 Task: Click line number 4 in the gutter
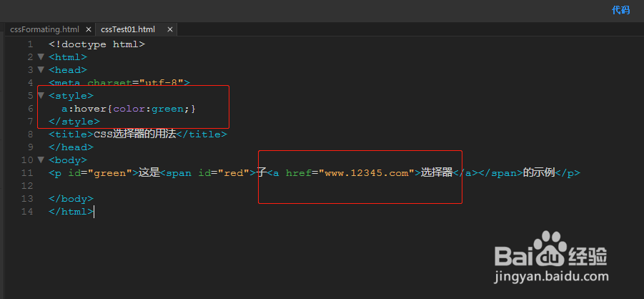click(x=31, y=83)
